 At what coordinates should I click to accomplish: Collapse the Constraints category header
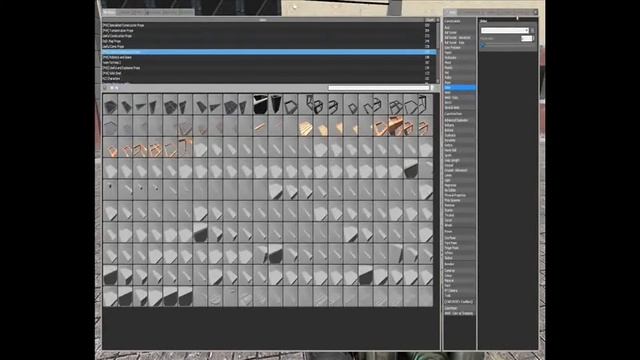(460, 21)
